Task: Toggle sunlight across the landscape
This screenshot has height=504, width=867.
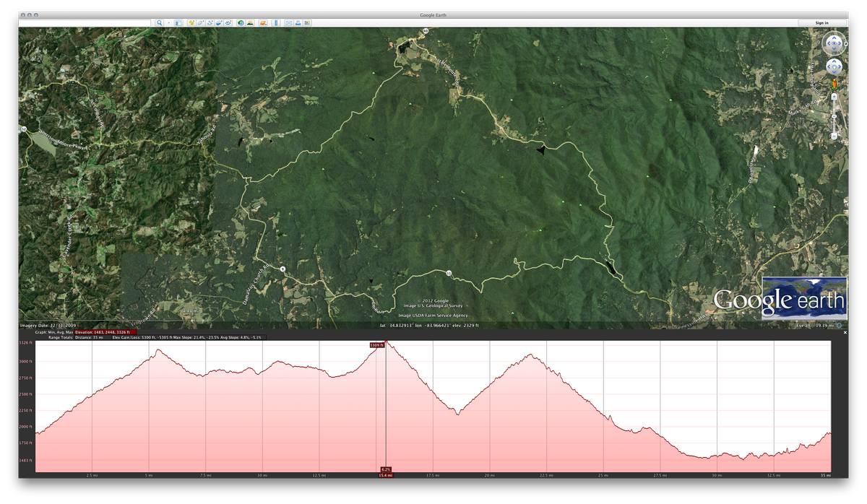Action: [250, 23]
